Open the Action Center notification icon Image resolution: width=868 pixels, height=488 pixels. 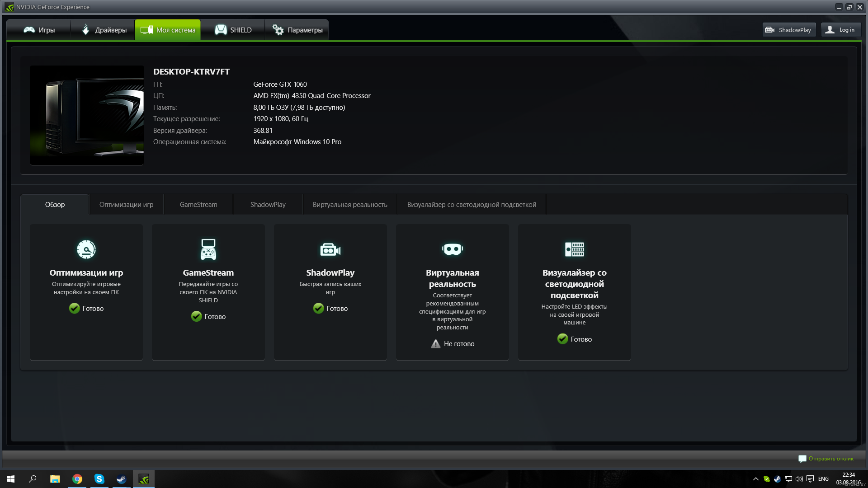[810, 479]
